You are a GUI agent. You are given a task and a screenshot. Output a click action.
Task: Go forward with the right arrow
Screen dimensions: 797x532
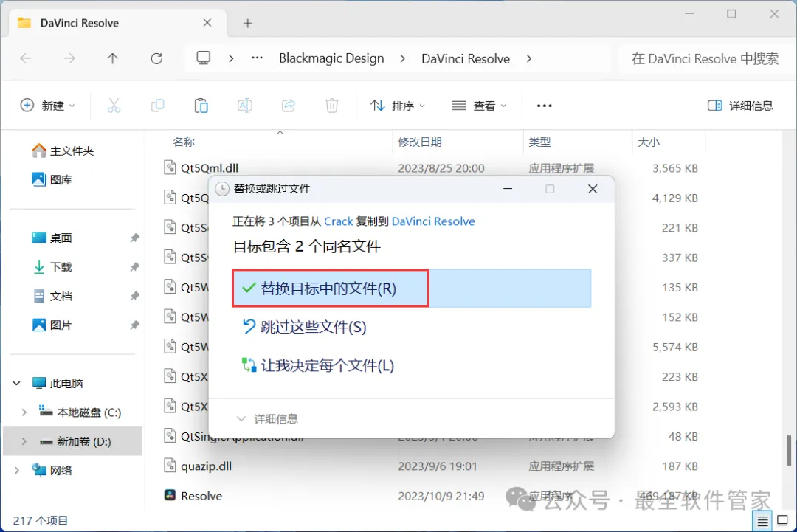coord(69,59)
